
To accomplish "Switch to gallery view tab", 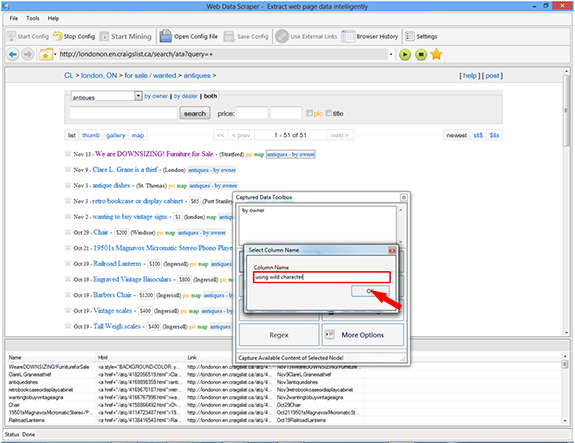I will 116,135.
